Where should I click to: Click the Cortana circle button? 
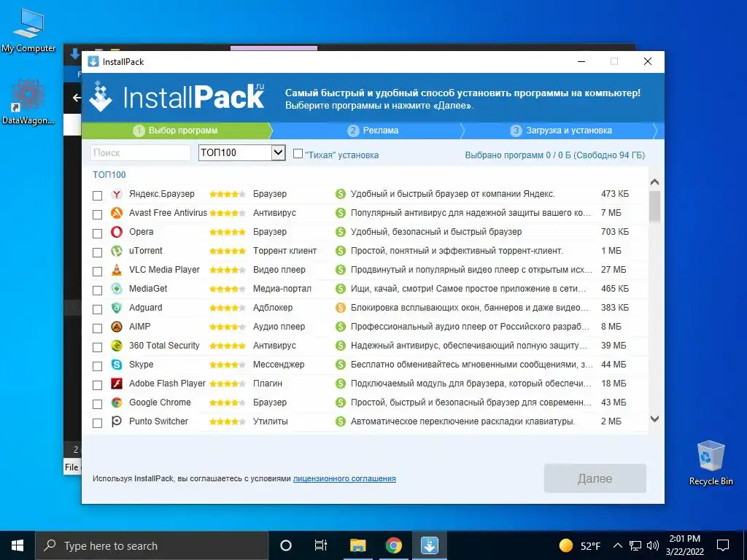tap(286, 545)
